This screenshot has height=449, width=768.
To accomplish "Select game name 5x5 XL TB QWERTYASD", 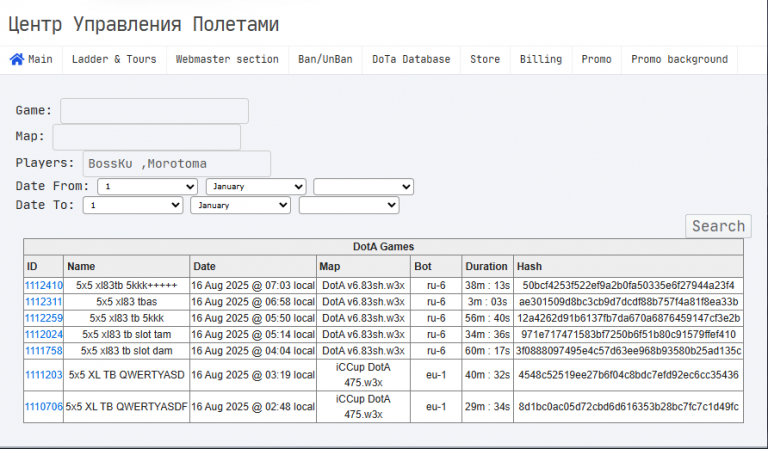I will [126, 375].
